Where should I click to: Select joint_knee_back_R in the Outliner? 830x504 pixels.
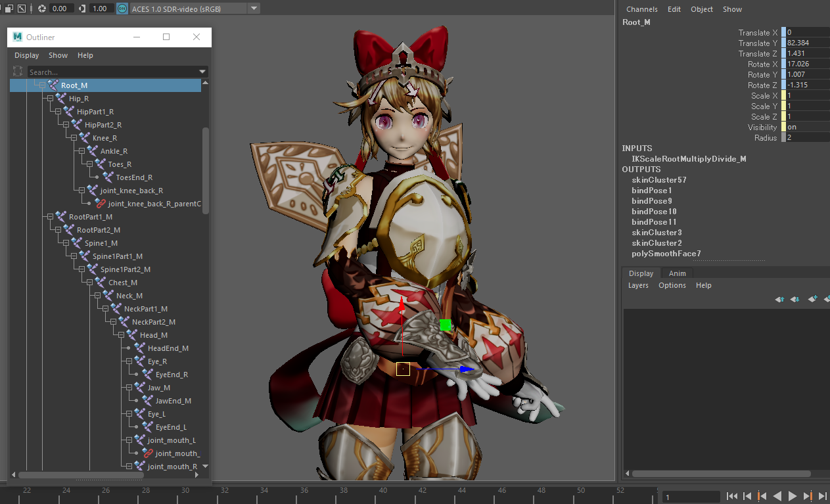tap(131, 191)
